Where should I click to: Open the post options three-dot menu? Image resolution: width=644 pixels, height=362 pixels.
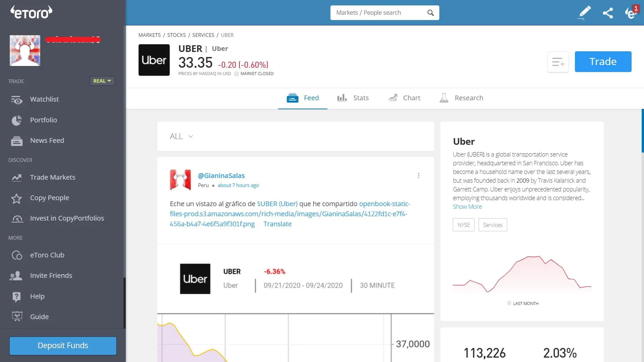pyautogui.click(x=419, y=176)
